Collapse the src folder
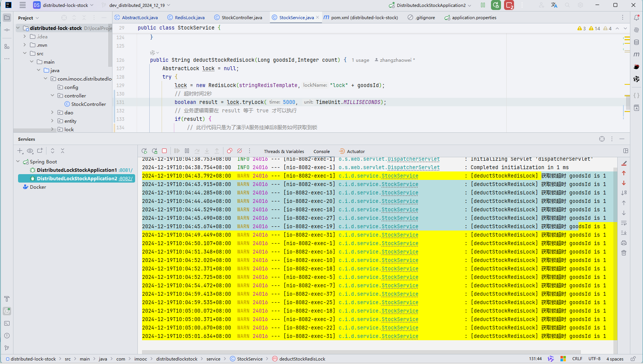The width and height of the screenshot is (643, 364). coord(25,53)
